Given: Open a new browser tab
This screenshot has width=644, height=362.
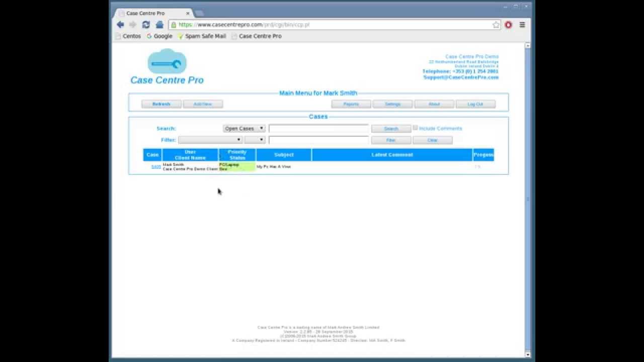Looking at the screenshot, I should pos(199,13).
